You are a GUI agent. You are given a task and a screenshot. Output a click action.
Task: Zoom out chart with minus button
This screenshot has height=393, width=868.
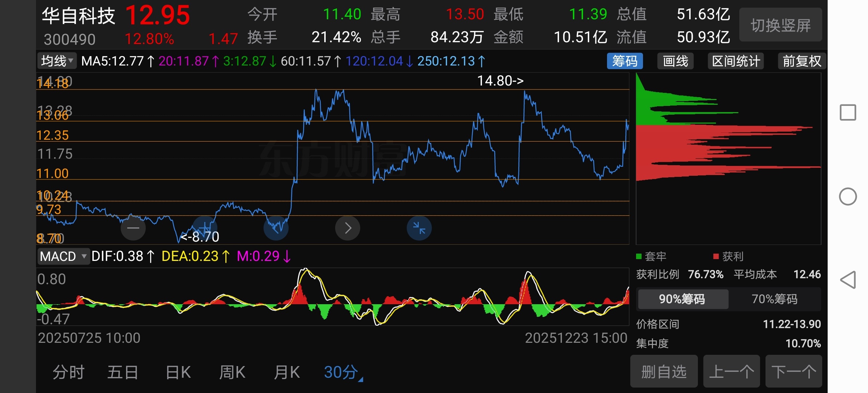(133, 228)
